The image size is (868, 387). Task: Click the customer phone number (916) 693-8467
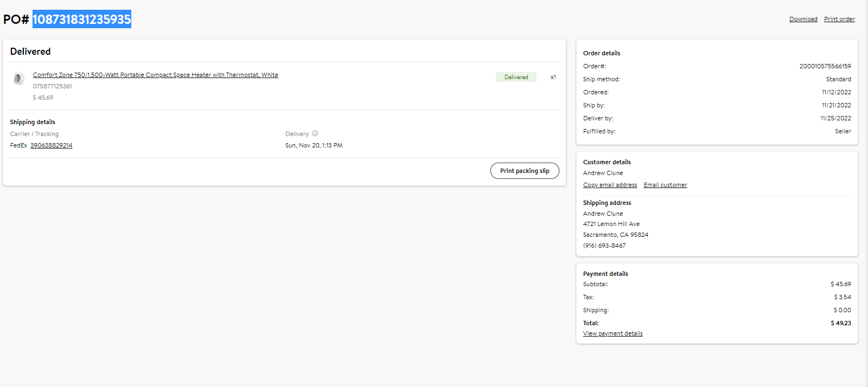tap(604, 246)
